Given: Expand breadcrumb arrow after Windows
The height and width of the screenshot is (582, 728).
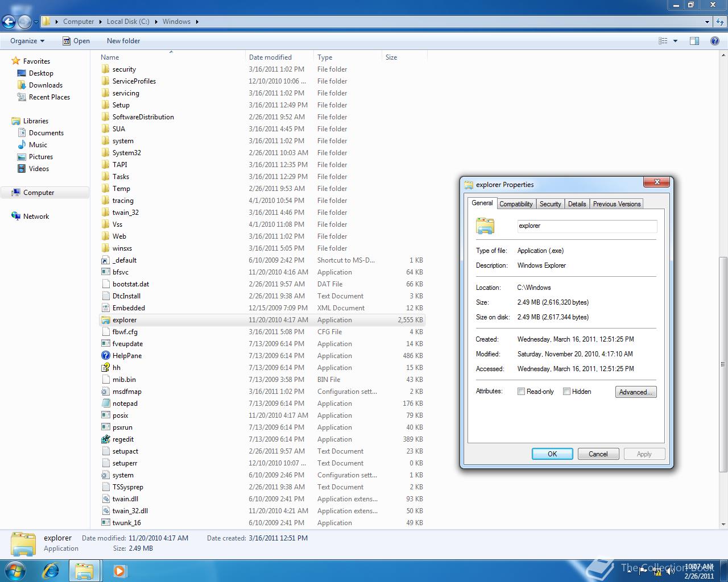Looking at the screenshot, I should (x=197, y=22).
